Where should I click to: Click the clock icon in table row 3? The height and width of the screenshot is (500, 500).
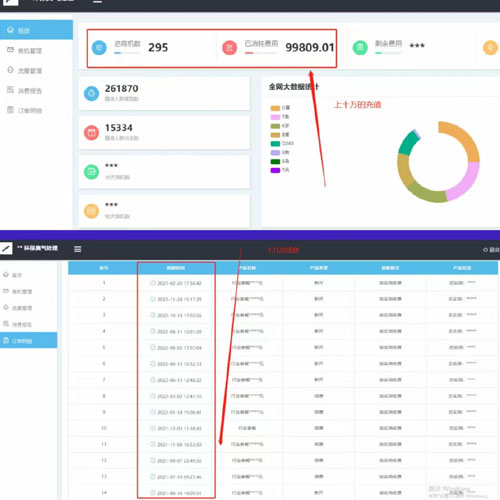[153, 315]
